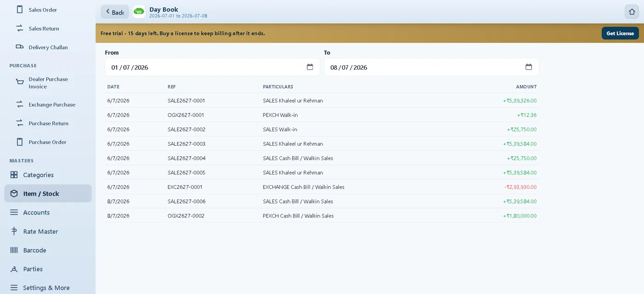Select reference EXC2627-0001
Image resolution: width=644 pixels, height=294 pixels.
tap(185, 187)
